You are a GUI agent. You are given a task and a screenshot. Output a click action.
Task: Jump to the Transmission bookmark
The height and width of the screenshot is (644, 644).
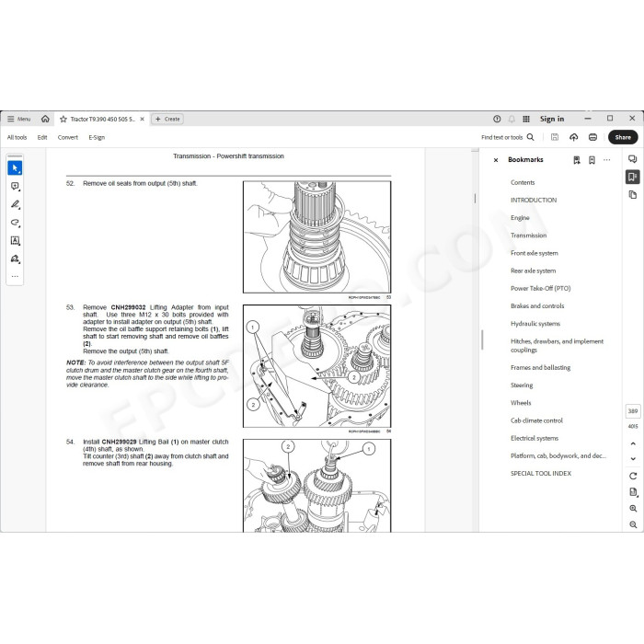click(529, 236)
